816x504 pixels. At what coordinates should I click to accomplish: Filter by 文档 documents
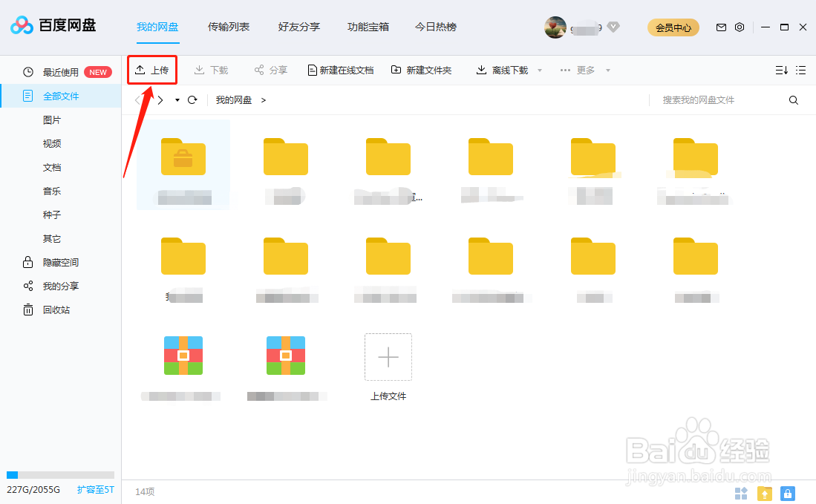click(52, 168)
